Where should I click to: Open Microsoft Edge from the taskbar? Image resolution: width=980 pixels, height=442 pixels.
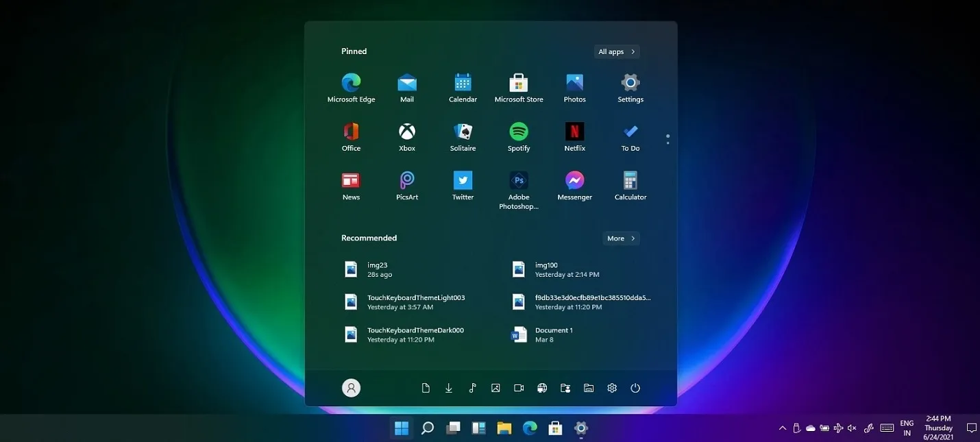pos(530,428)
